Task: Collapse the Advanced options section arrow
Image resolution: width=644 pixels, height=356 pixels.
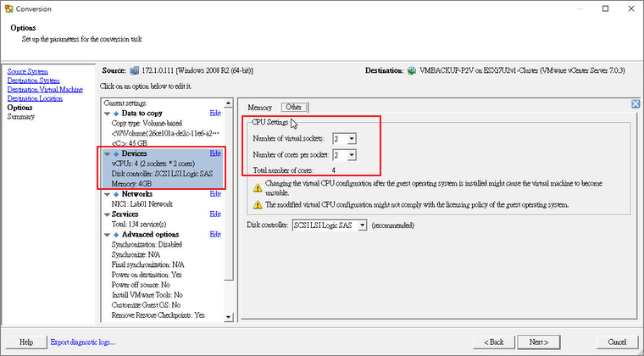Action: pyautogui.click(x=108, y=235)
